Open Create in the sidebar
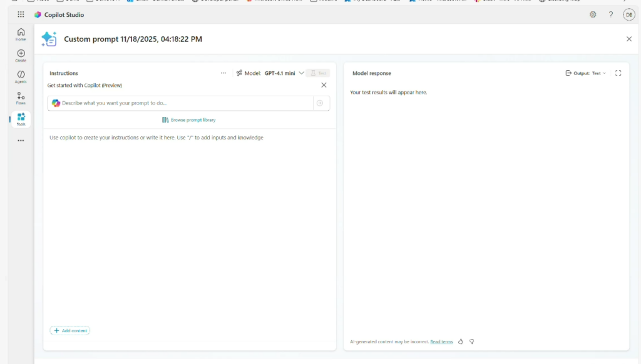This screenshot has height=364, width=641. pos(21,56)
